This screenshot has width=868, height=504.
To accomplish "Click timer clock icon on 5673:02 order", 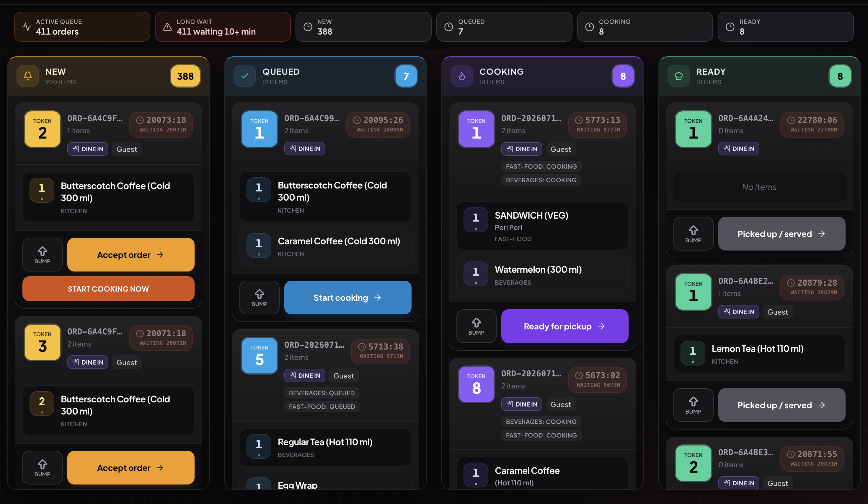I will point(579,375).
